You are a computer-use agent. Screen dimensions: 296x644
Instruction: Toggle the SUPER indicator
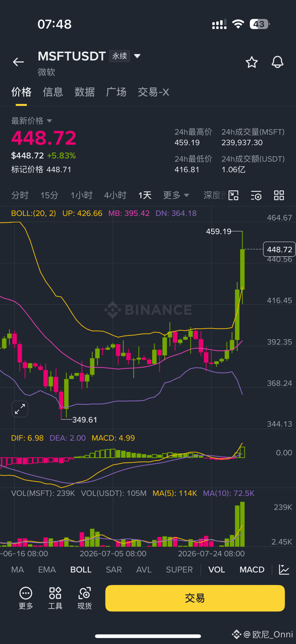(x=179, y=570)
